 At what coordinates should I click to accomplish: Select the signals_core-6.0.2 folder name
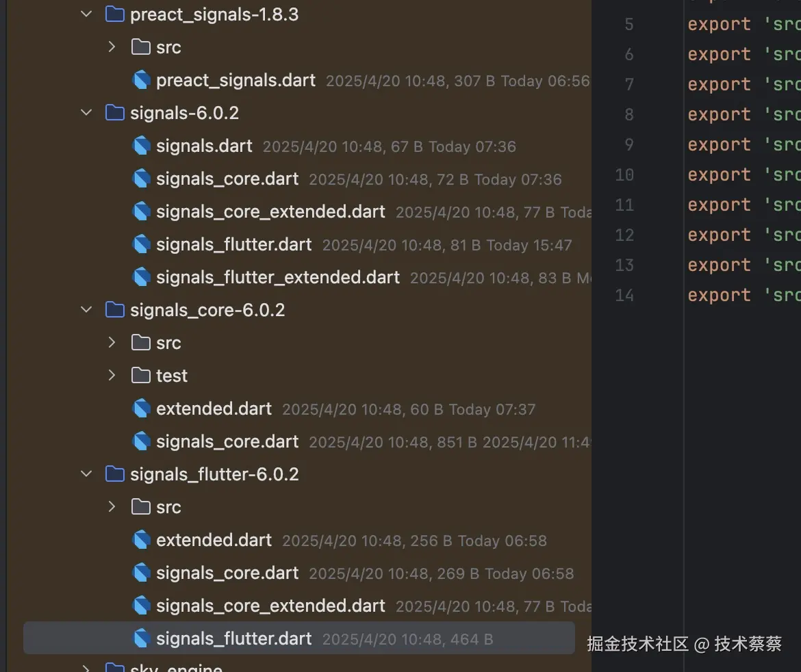(207, 310)
